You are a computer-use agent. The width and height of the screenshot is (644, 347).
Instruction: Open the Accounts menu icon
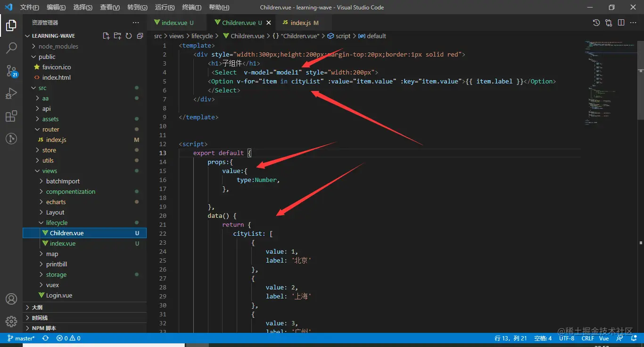(11, 299)
